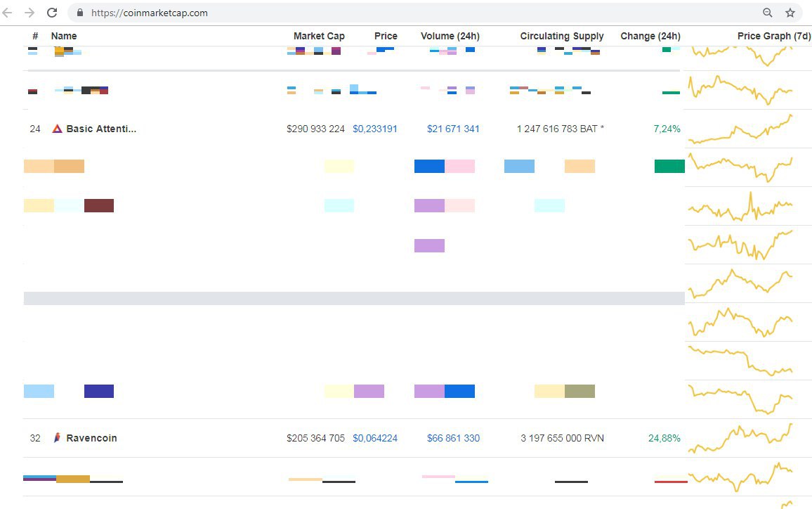Click the browser back arrow

tap(8, 13)
